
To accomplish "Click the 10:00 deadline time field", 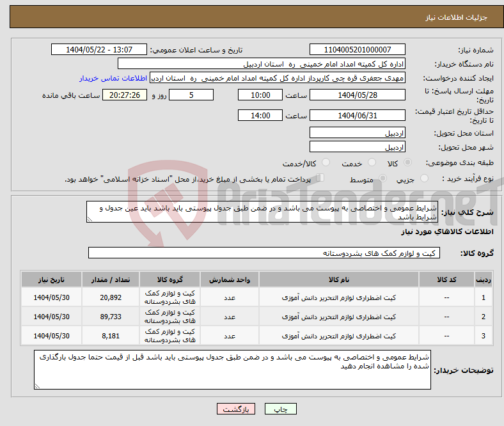I will click(x=260, y=95).
